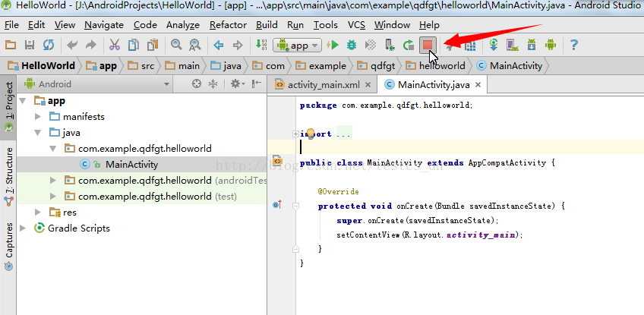Click the Redo arrow icon

(91, 46)
